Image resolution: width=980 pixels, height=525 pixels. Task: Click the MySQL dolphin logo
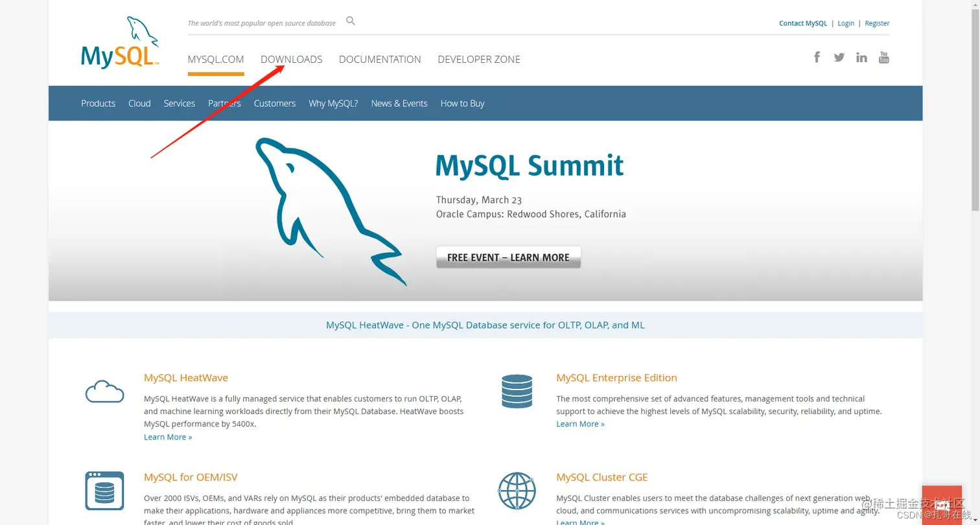tap(120, 40)
